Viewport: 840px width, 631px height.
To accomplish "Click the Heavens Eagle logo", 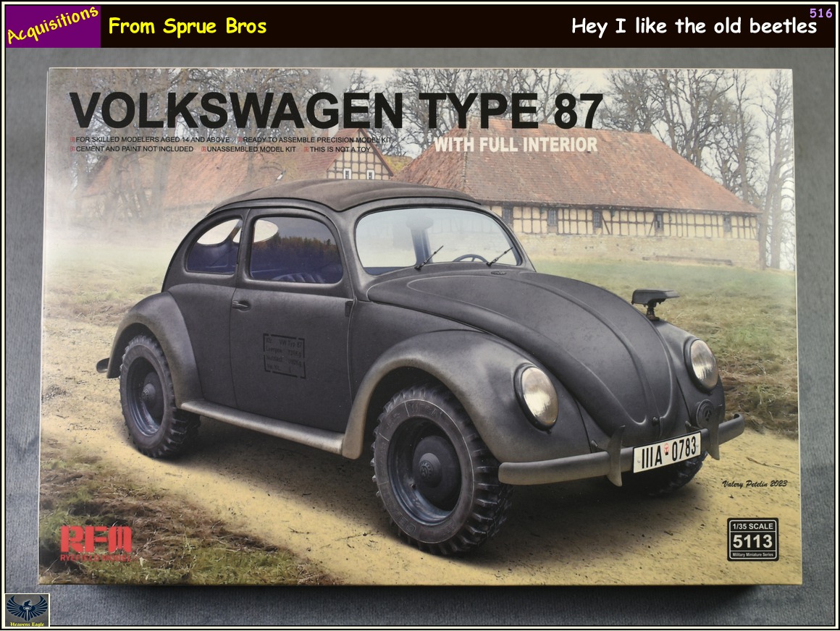I will (x=27, y=609).
